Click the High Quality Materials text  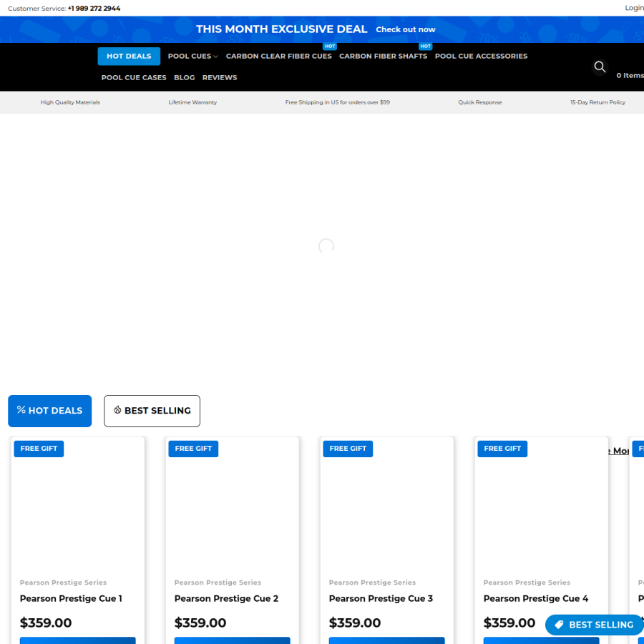point(70,102)
